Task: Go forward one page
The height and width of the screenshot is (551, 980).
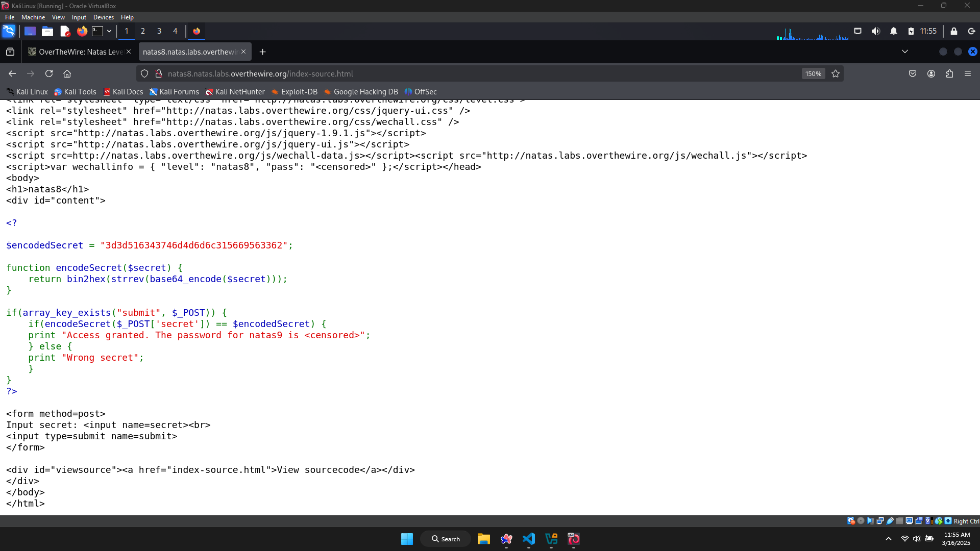Action: (x=31, y=74)
